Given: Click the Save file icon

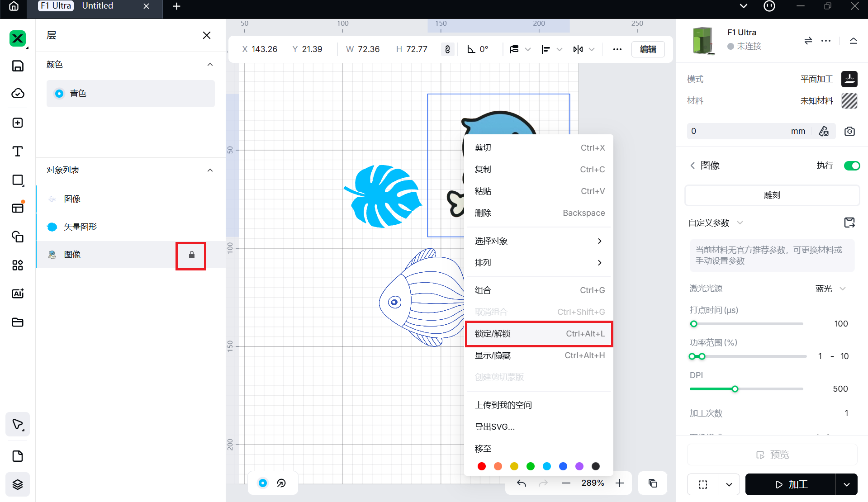Looking at the screenshot, I should coord(18,66).
